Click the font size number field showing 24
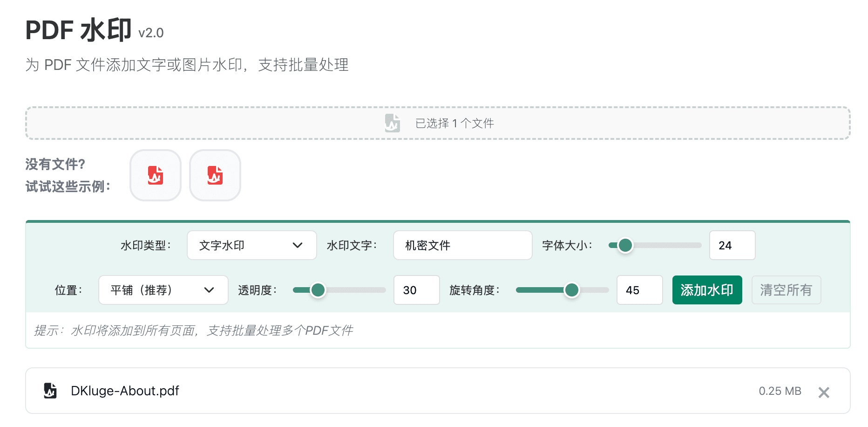Screen dimensions: 868x427 pos(732,245)
